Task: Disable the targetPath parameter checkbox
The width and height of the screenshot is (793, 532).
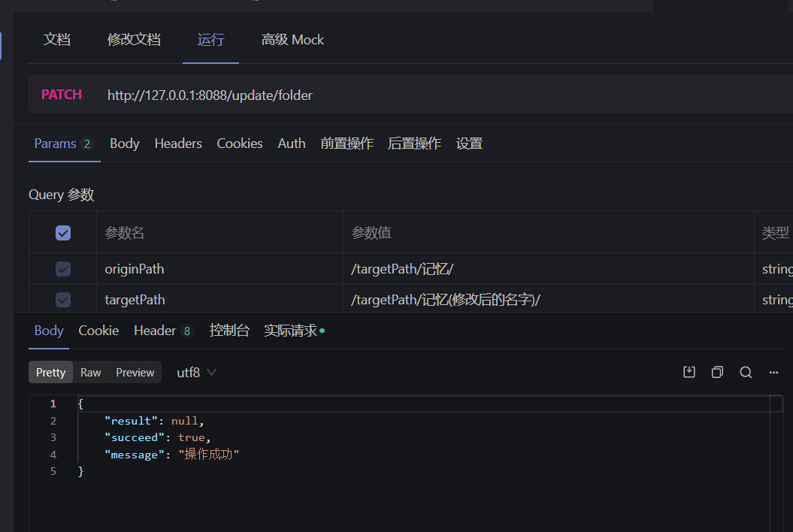Action: click(63, 300)
